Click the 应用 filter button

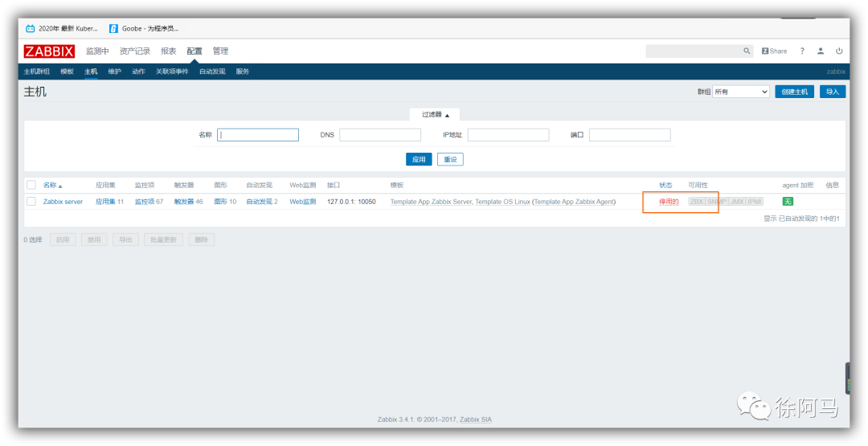click(x=419, y=159)
